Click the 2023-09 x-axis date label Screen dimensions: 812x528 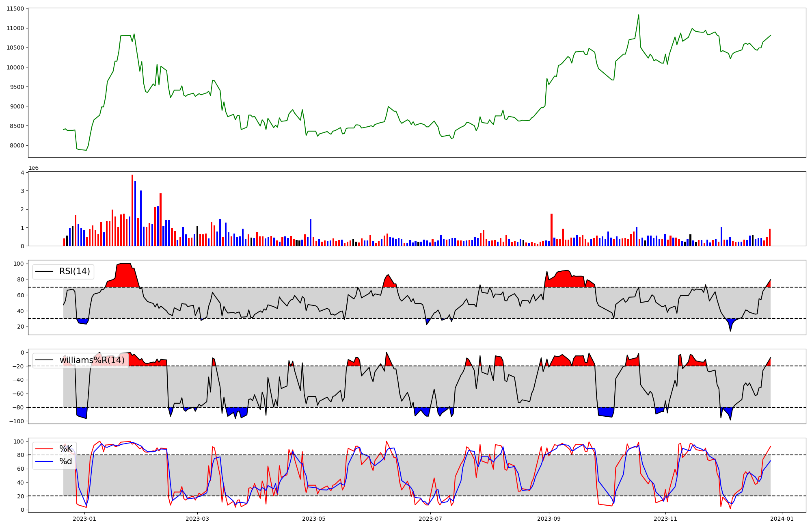[549, 519]
